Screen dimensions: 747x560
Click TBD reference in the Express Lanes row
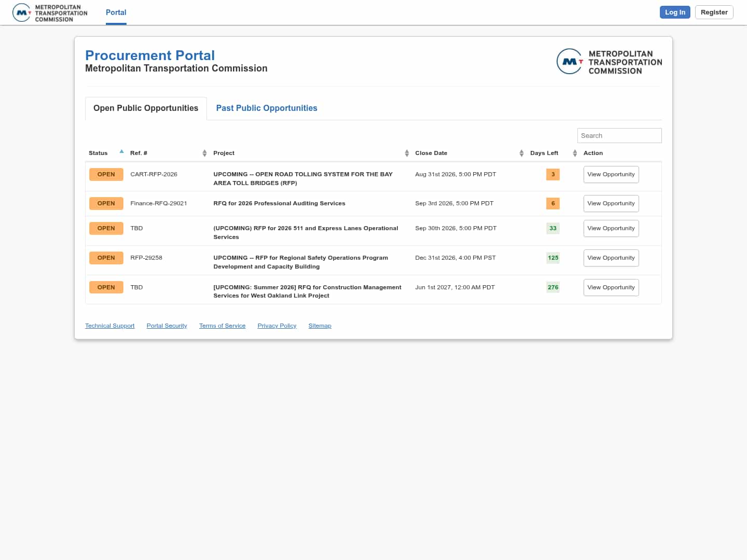pyautogui.click(x=136, y=229)
